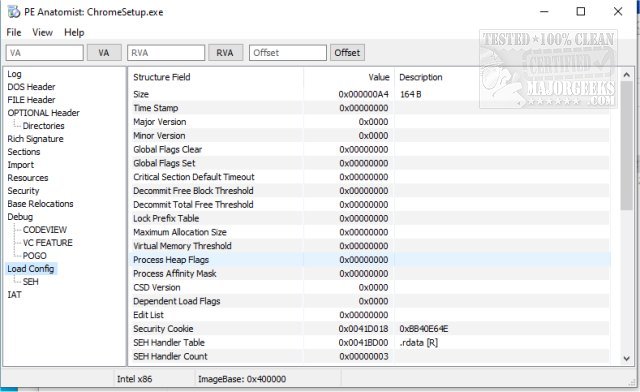This screenshot has width=640, height=392.
Task: Click ImageBase: 0x400000 in status bar
Action: pos(242,379)
